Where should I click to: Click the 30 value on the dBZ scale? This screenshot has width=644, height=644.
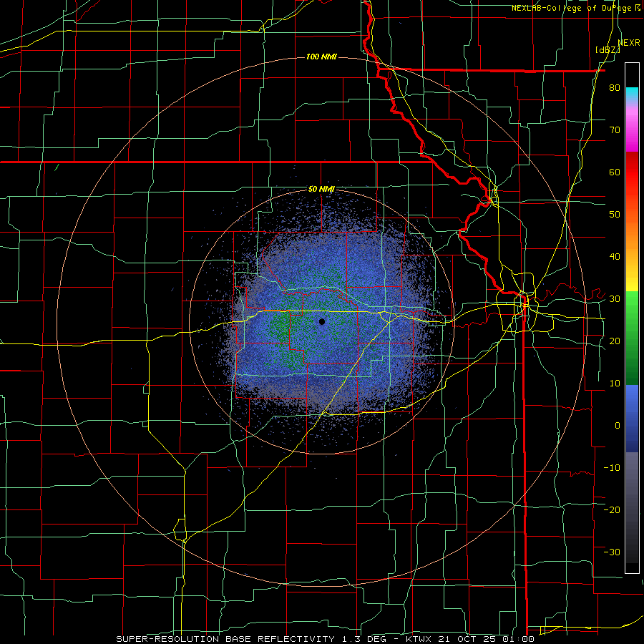coord(615,298)
